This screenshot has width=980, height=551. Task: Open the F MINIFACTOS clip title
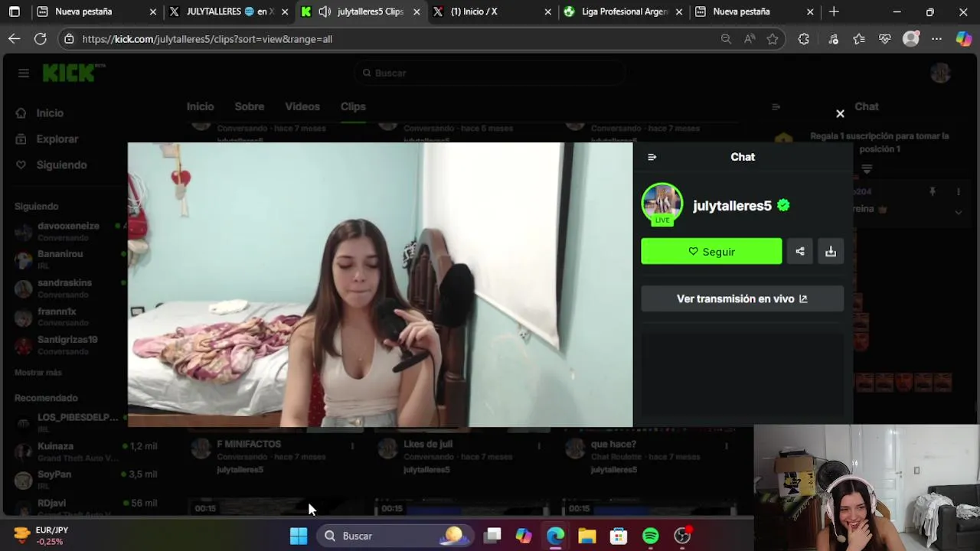[x=249, y=444]
